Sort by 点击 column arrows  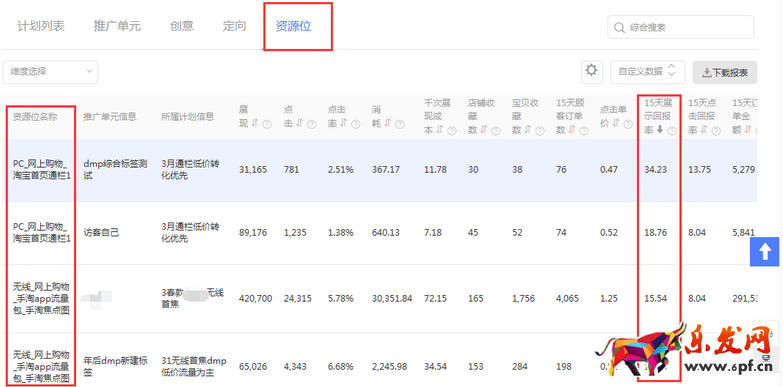click(x=299, y=123)
